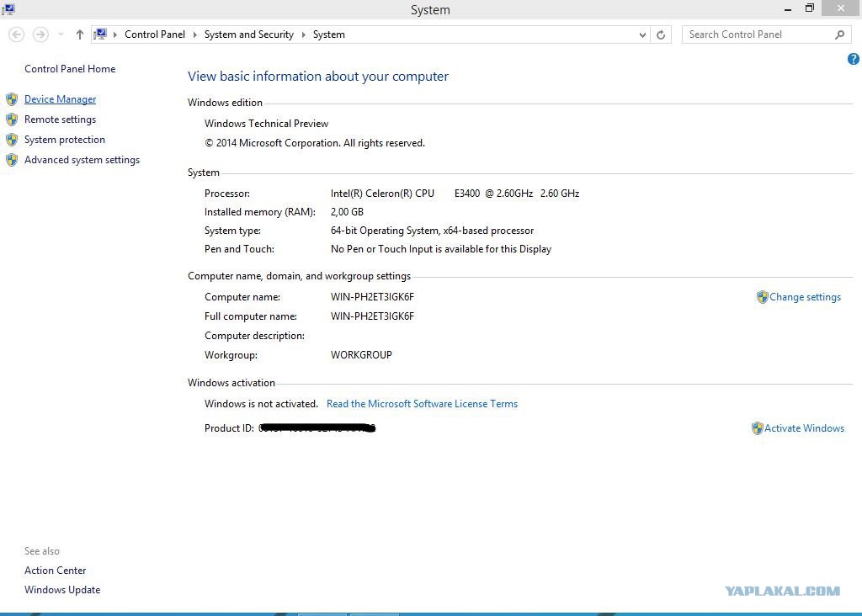Expand the arrow after Control Panel breadcrumb
The height and width of the screenshot is (616, 862).
click(194, 35)
